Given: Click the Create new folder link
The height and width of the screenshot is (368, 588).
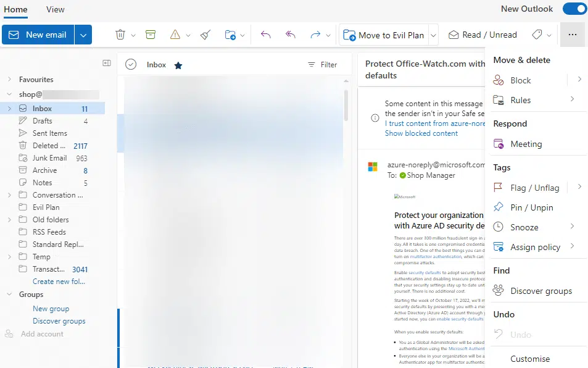Looking at the screenshot, I should (x=59, y=282).
